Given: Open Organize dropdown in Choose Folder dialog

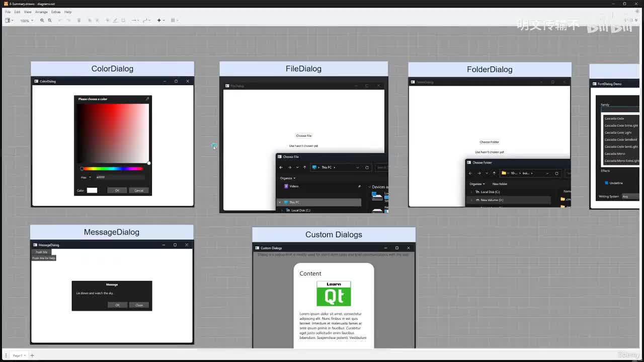Looking at the screenshot, I should pyautogui.click(x=477, y=184).
